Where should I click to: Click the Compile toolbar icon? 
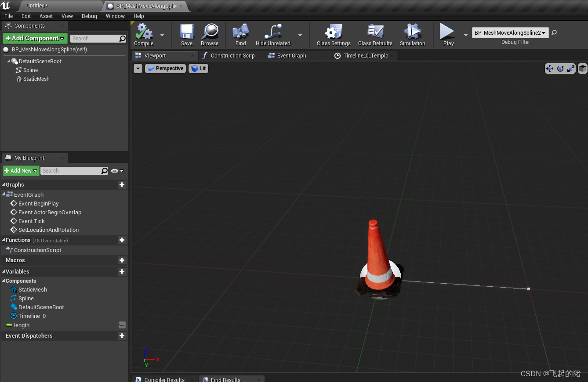coord(144,32)
